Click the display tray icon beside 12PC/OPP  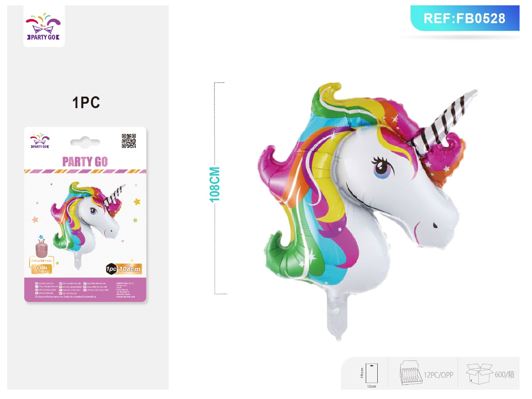click(x=410, y=374)
